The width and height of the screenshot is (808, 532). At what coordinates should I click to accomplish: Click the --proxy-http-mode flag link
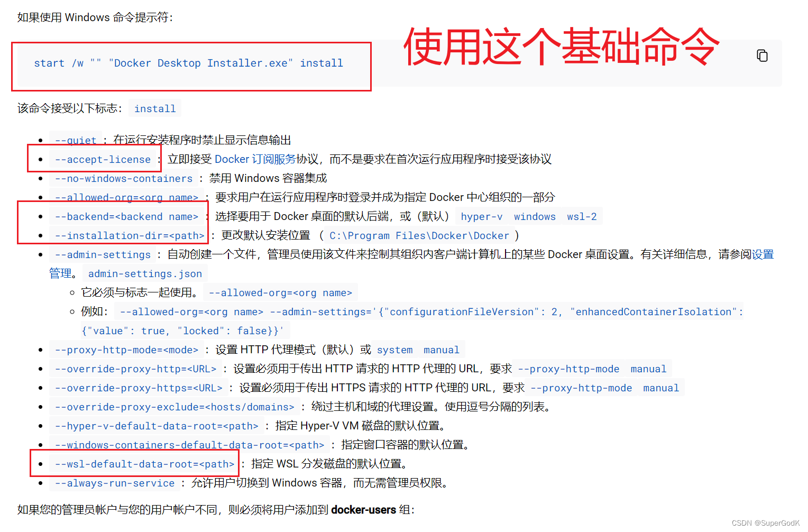click(x=127, y=350)
